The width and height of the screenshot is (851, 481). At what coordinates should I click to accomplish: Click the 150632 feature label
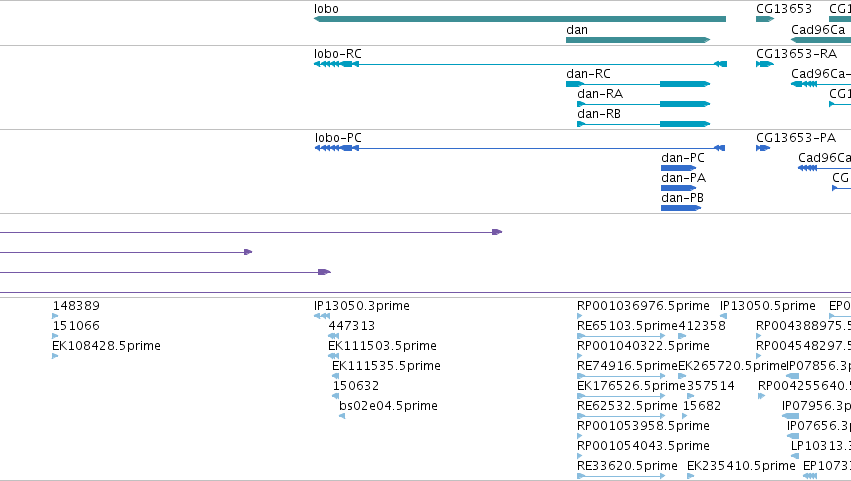tap(355, 386)
